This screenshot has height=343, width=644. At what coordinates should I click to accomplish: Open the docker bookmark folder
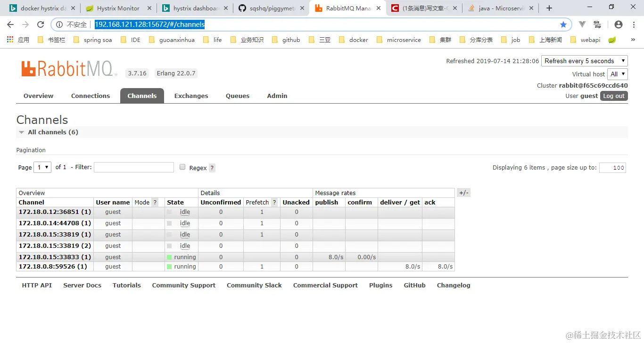(x=354, y=40)
